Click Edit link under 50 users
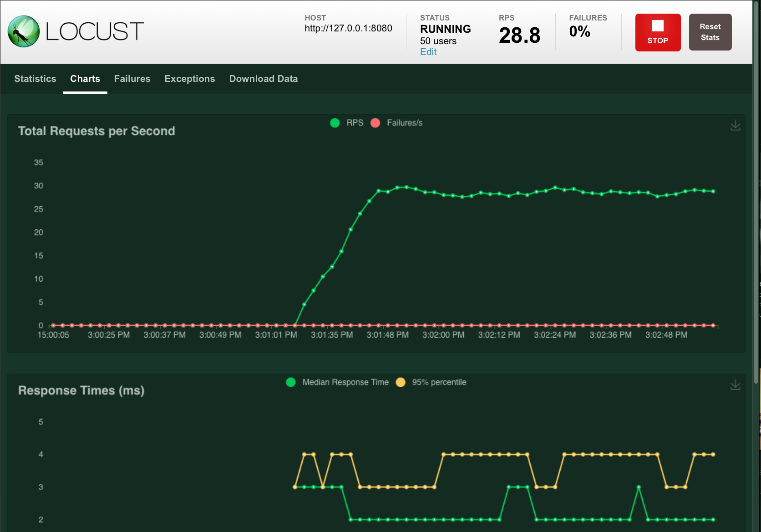 coord(428,52)
